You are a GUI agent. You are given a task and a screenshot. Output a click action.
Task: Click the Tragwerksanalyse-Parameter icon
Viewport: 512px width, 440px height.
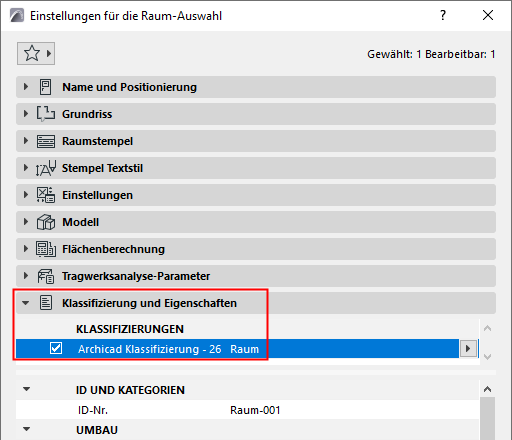46,276
